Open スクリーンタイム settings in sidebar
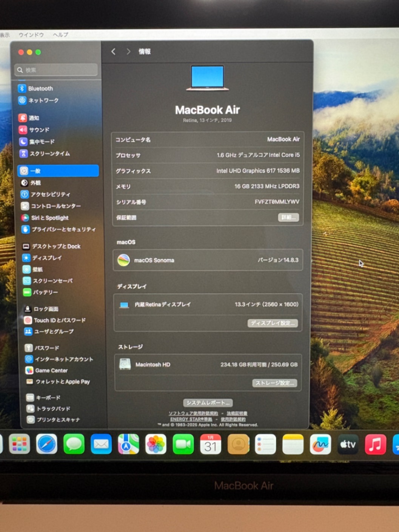Image resolution: width=399 pixels, height=532 pixels. pyautogui.click(x=45, y=153)
